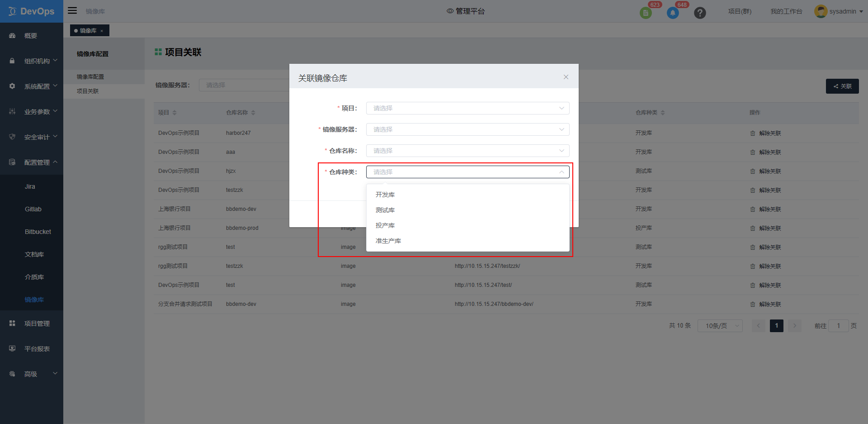This screenshot has width=868, height=424.
Task: Go to previous page arrow
Action: click(759, 326)
